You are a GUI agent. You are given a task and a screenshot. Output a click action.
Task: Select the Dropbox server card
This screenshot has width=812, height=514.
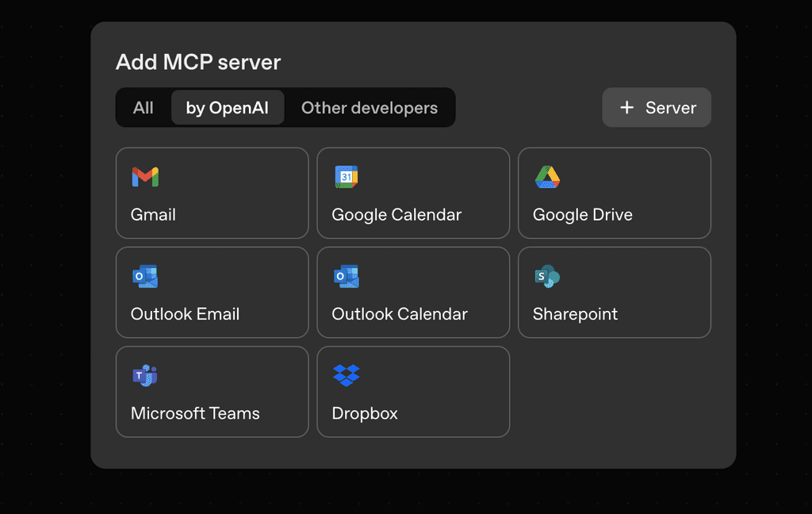click(x=413, y=391)
